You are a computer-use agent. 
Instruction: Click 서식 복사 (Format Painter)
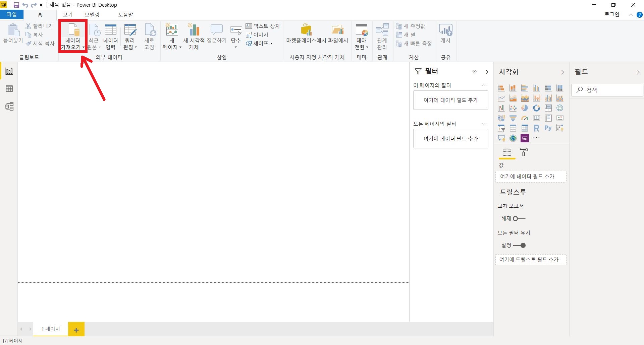point(40,44)
